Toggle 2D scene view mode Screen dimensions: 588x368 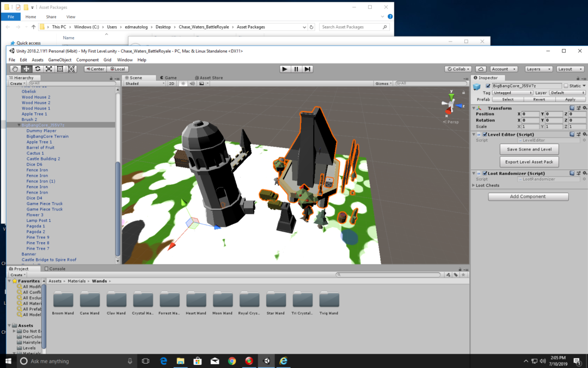pyautogui.click(x=171, y=83)
